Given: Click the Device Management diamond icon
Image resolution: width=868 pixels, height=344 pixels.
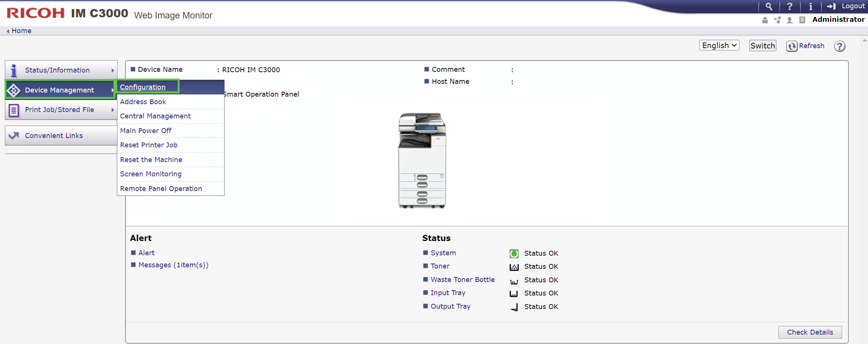Looking at the screenshot, I should pos(14,90).
